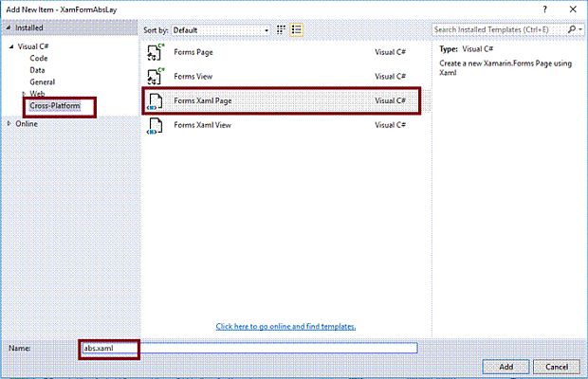Click the Forms Page template name

193,52
